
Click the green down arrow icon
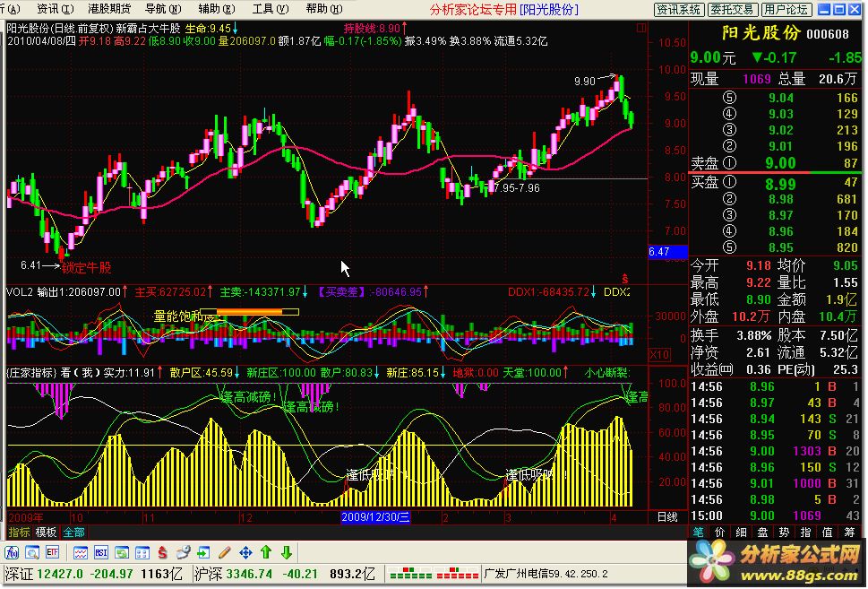point(286,552)
